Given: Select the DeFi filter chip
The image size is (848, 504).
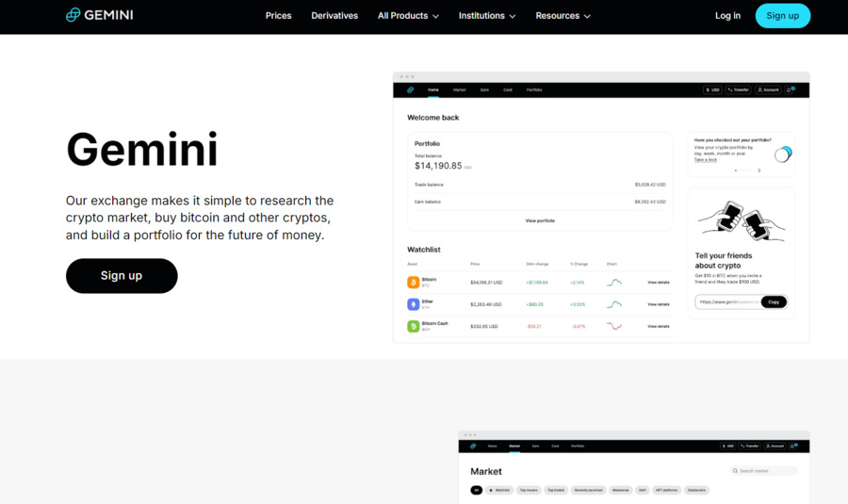Looking at the screenshot, I should [x=643, y=491].
